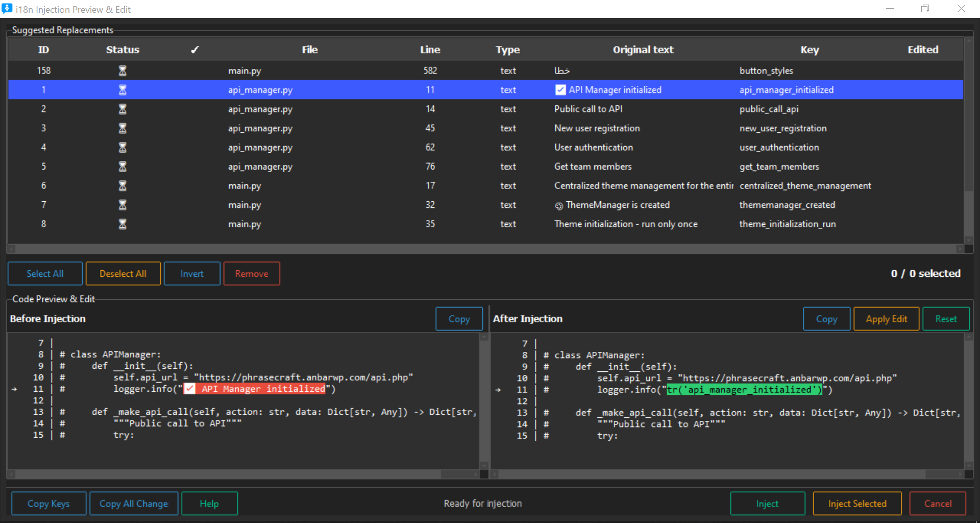Click the hourglass icon for Get team members

(x=122, y=167)
